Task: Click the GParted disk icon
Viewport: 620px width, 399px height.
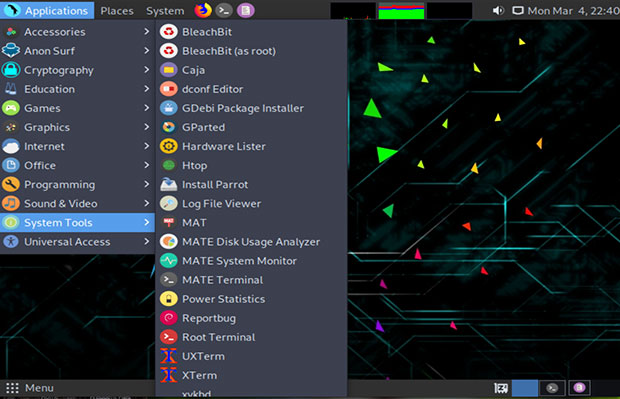Action: [168, 127]
